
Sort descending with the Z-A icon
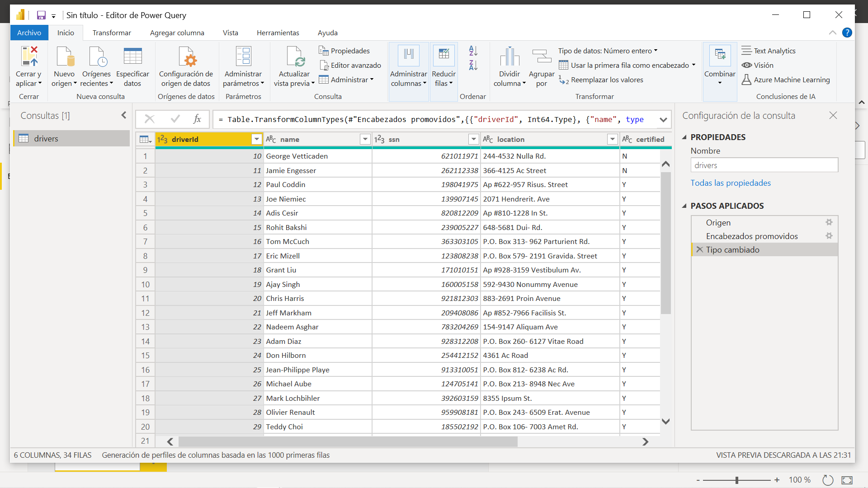[473, 65]
